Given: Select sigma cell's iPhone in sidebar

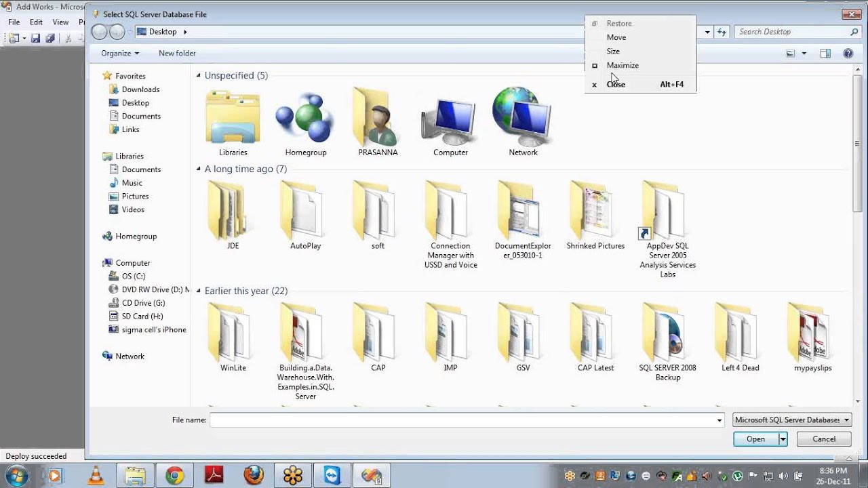Looking at the screenshot, I should point(148,330).
